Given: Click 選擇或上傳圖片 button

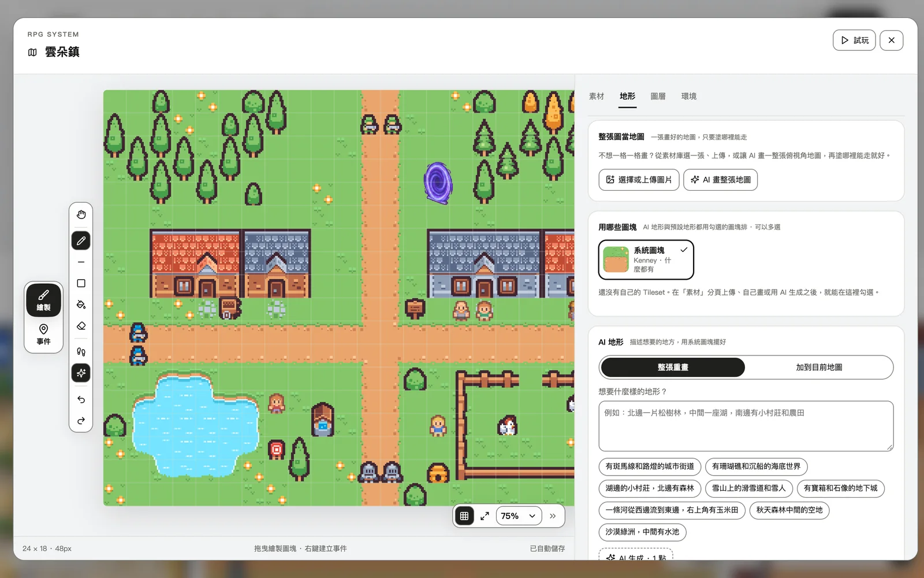Looking at the screenshot, I should [639, 180].
